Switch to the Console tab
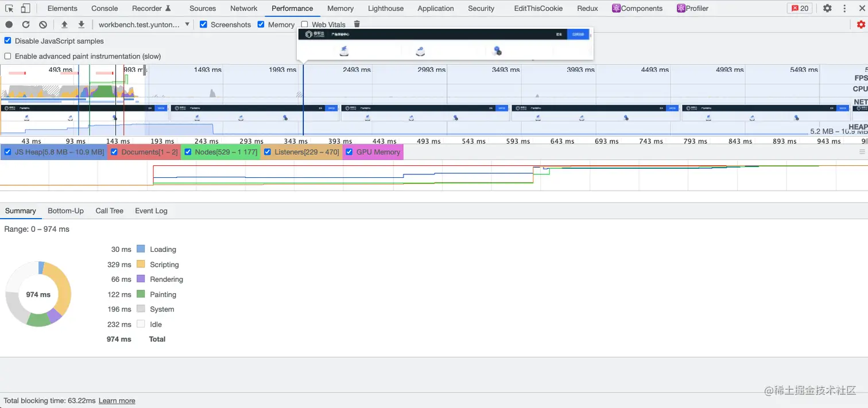 (x=104, y=9)
